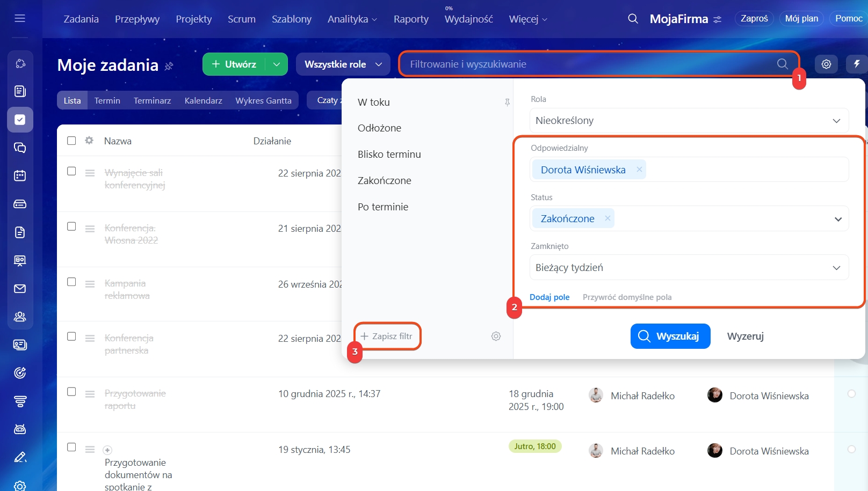Image resolution: width=868 pixels, height=491 pixels.
Task: Click filter presets gear icon beside Zapisz filtr
Action: (496, 336)
